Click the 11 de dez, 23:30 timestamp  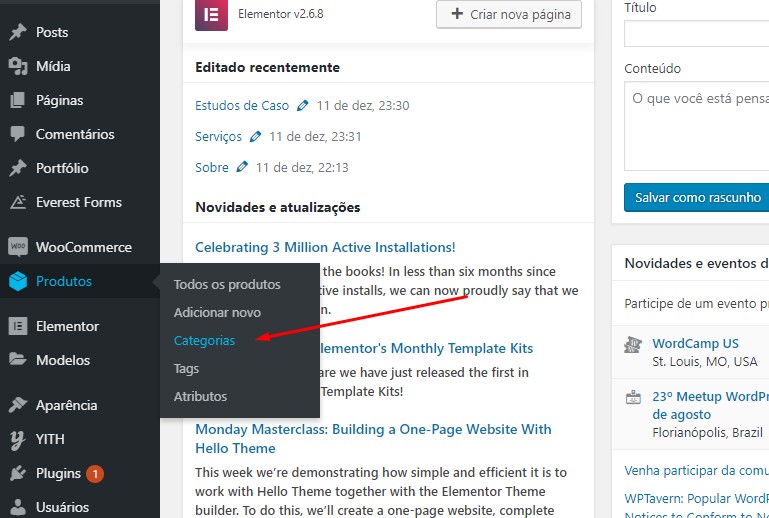tap(363, 105)
